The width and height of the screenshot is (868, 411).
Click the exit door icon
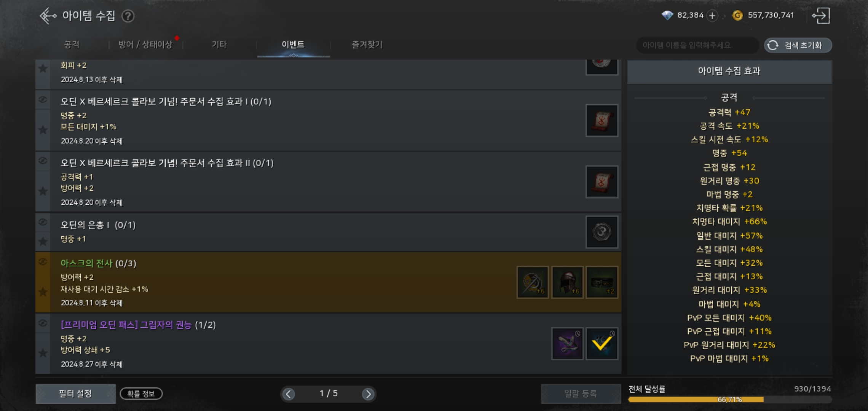pos(820,16)
